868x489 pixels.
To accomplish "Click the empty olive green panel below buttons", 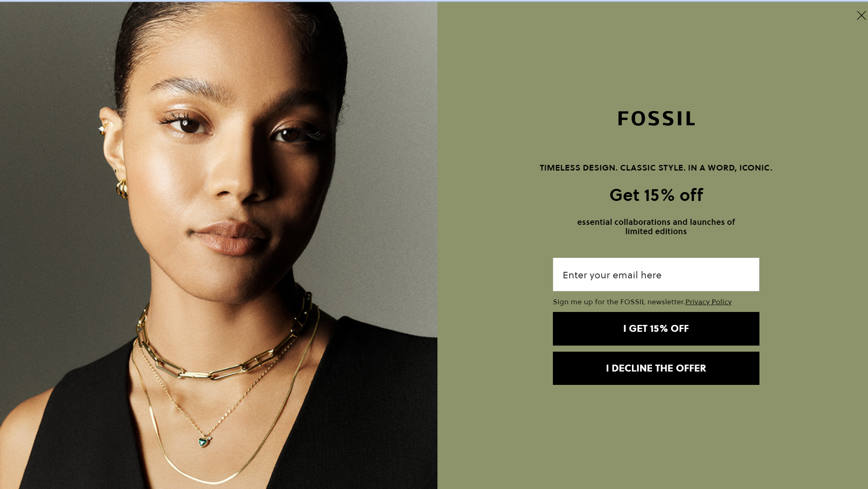I will point(653,437).
